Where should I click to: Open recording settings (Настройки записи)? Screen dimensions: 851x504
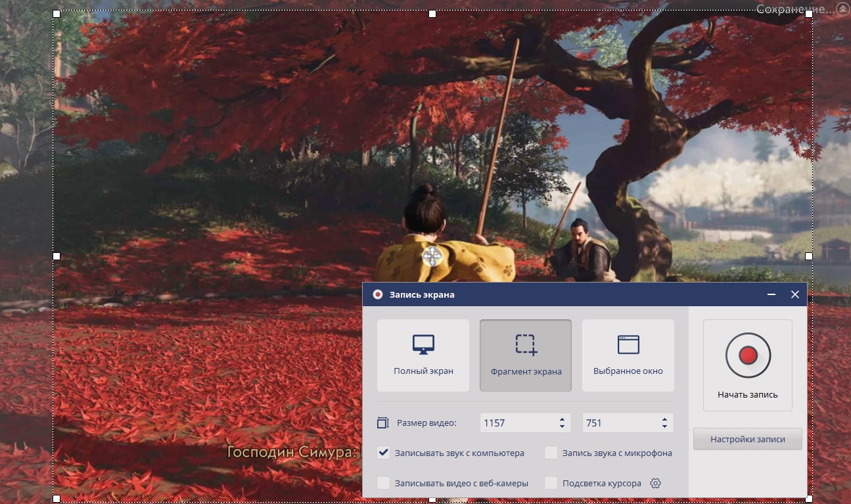point(748,439)
